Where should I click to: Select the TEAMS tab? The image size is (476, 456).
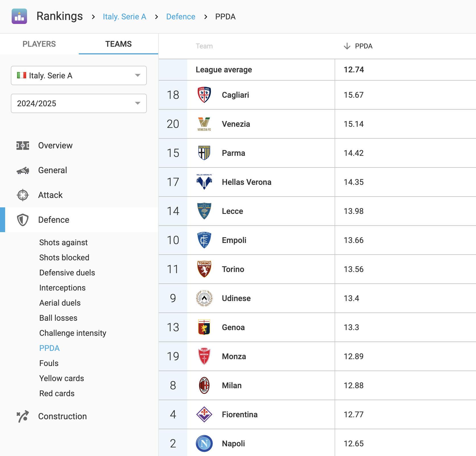[x=118, y=44]
